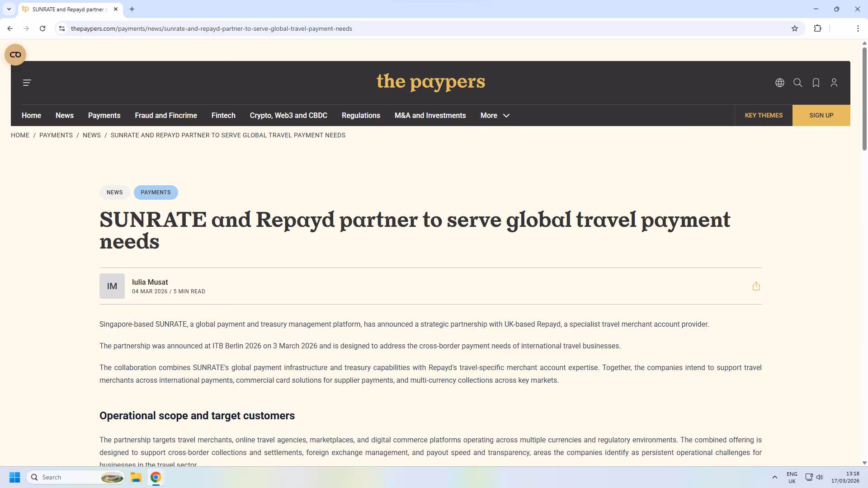Screen dimensions: 868x488
Task: Open the Windows Start menu
Action: (x=14, y=477)
